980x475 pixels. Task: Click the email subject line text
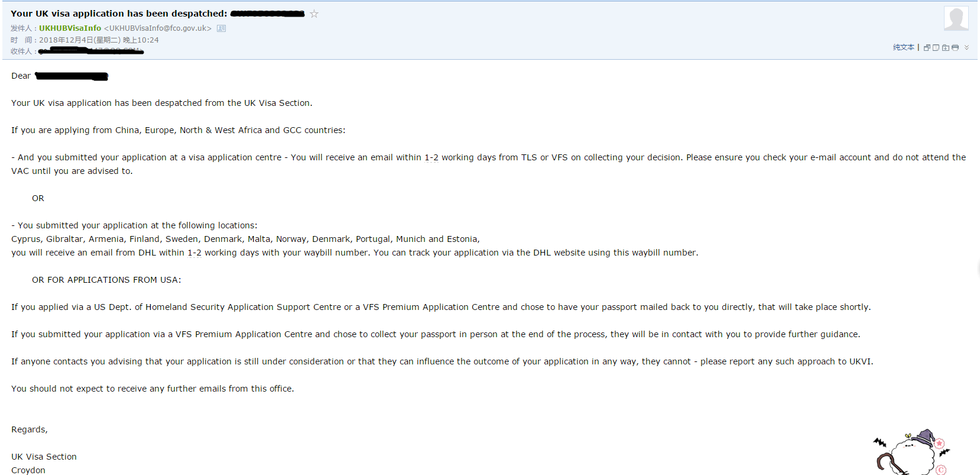click(x=118, y=14)
